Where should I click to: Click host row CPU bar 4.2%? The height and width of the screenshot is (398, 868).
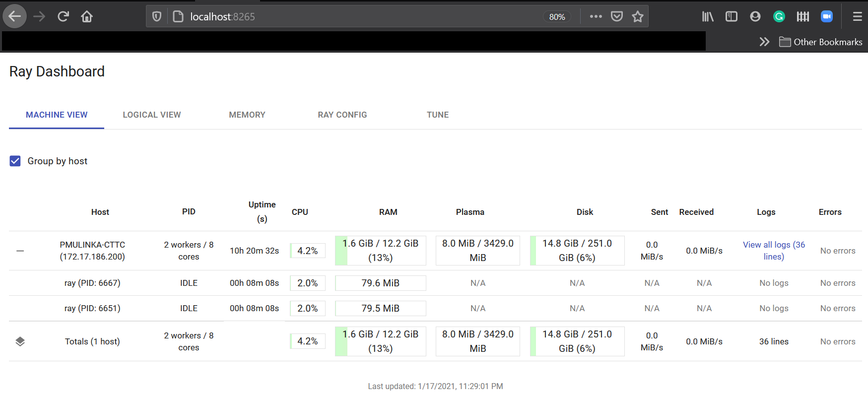(308, 251)
